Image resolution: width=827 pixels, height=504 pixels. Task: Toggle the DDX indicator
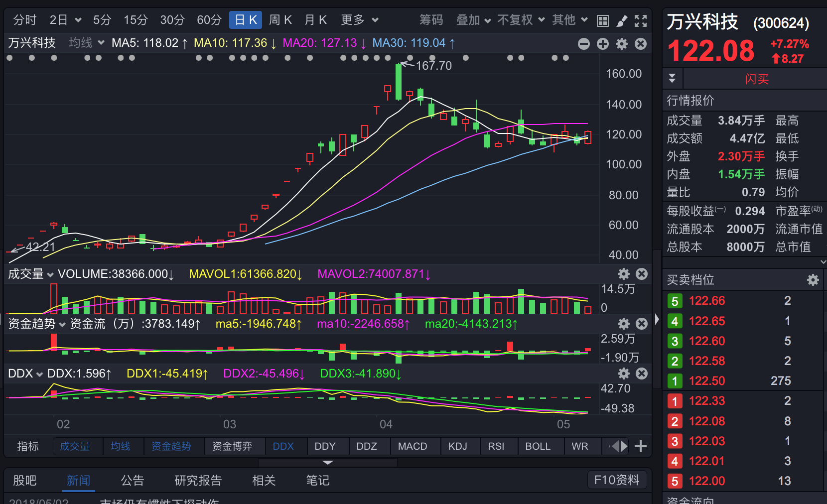[x=283, y=446]
